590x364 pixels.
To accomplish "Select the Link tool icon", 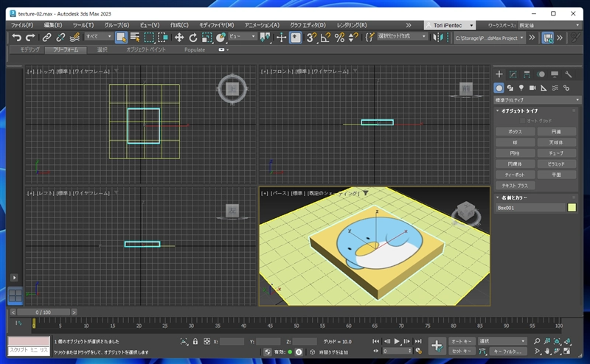I will pyautogui.click(x=46, y=38).
